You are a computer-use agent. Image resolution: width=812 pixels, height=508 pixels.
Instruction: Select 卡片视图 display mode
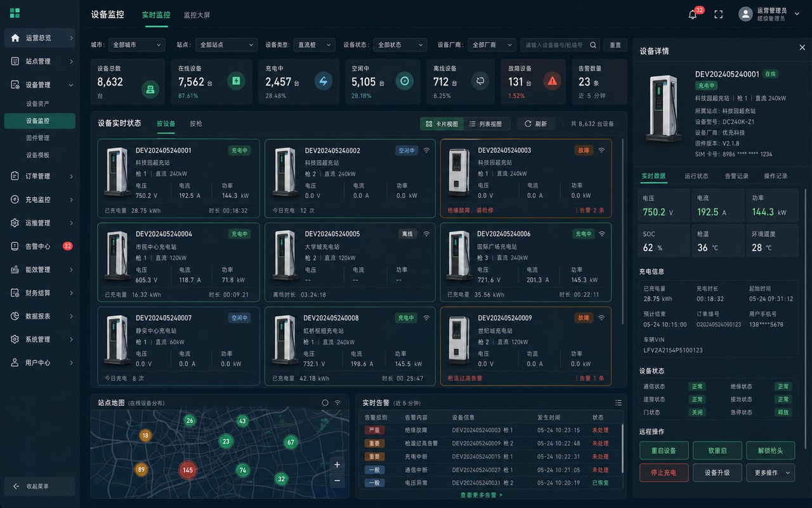(x=442, y=124)
